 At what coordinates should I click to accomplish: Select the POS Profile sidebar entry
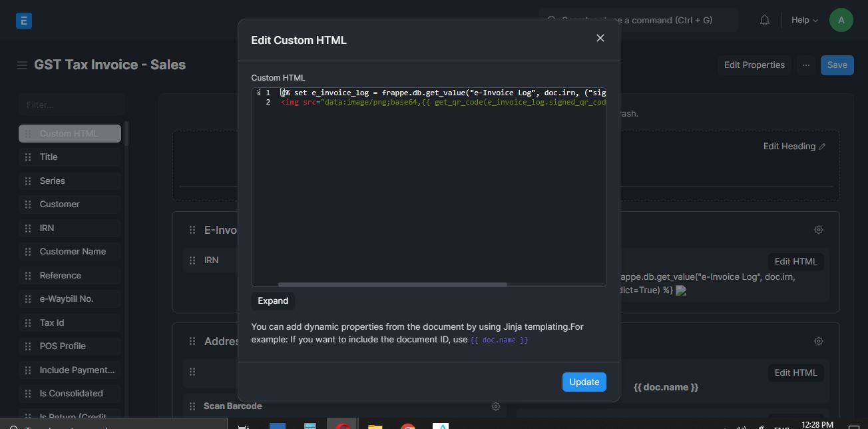[64, 346]
